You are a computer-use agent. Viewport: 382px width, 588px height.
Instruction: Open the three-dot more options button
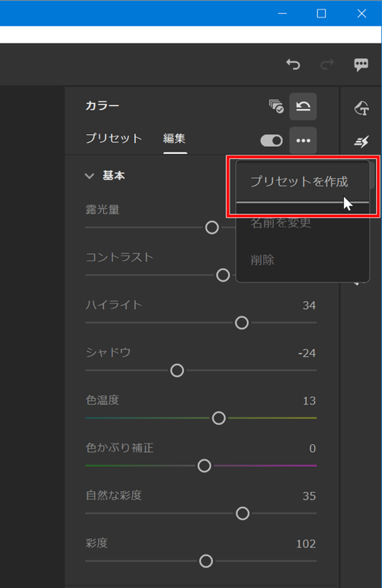point(303,141)
